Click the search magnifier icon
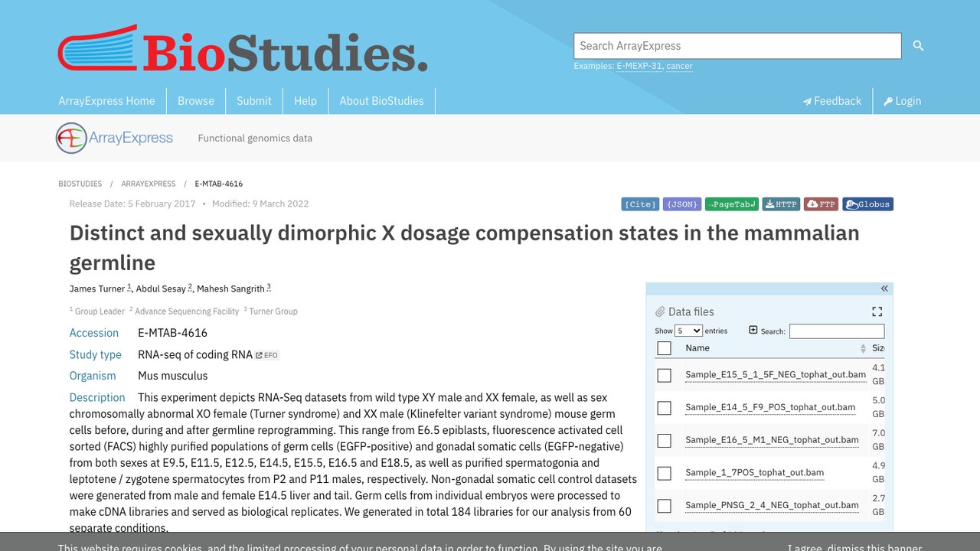This screenshot has height=551, width=980. [918, 46]
